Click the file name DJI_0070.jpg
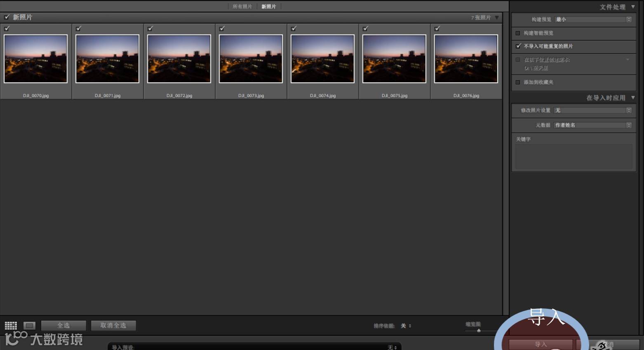The image size is (644, 350). [x=36, y=96]
